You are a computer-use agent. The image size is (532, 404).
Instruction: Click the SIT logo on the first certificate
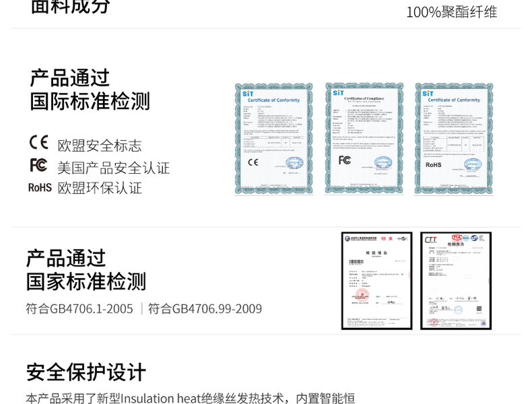point(248,94)
